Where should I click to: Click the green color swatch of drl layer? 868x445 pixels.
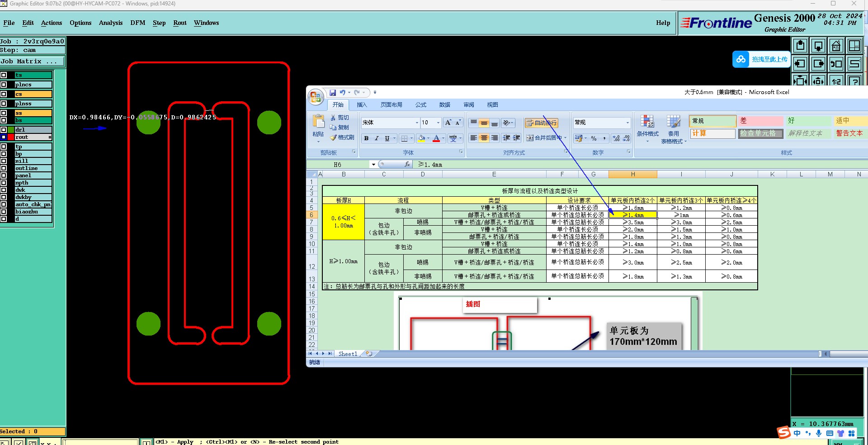pyautogui.click(x=11, y=130)
